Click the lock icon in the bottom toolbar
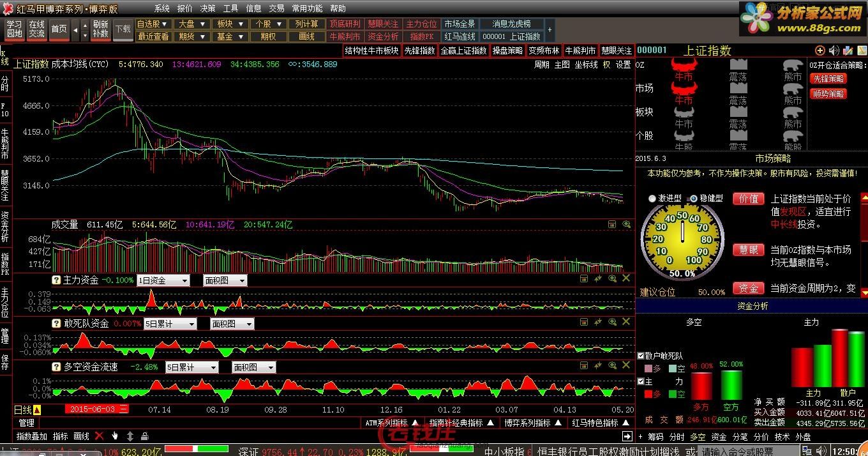Image resolution: width=868 pixels, height=456 pixels. tap(144, 436)
